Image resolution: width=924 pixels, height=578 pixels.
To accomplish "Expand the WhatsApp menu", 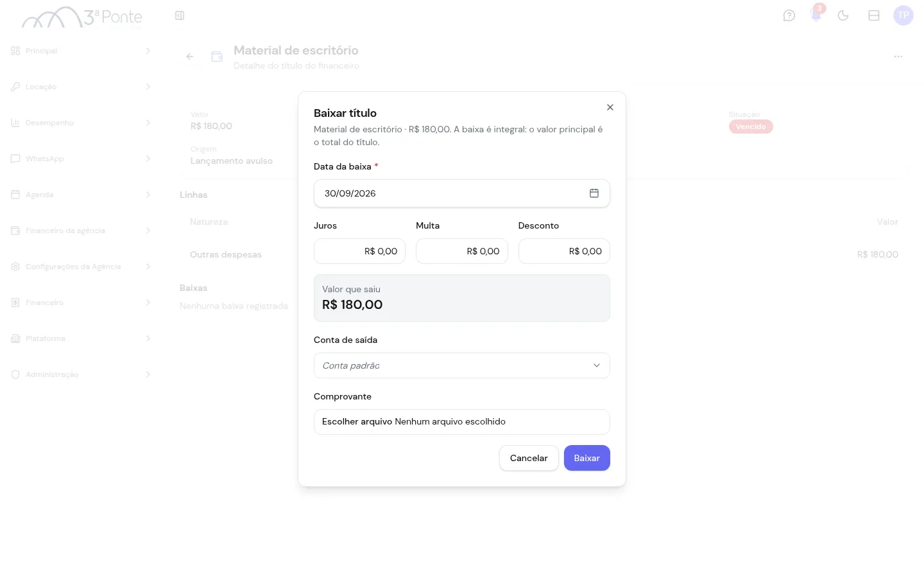I will click(x=81, y=159).
